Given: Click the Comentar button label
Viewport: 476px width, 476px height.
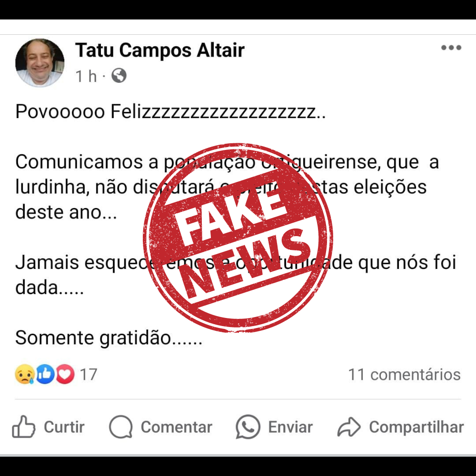Looking at the screenshot, I should [x=177, y=427].
